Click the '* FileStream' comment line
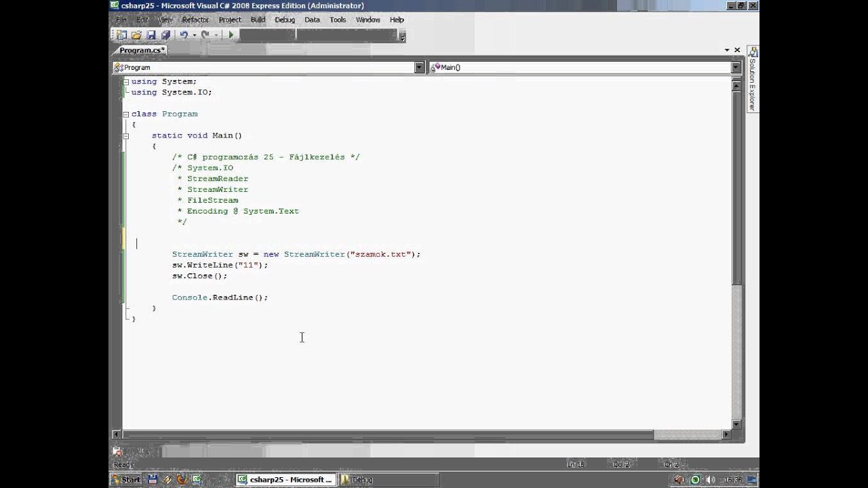The height and width of the screenshot is (488, 868). tap(208, 200)
